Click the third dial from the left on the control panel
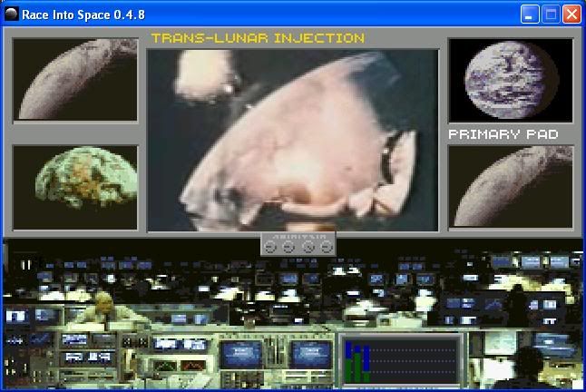The height and width of the screenshot is (392, 586). coord(308,247)
